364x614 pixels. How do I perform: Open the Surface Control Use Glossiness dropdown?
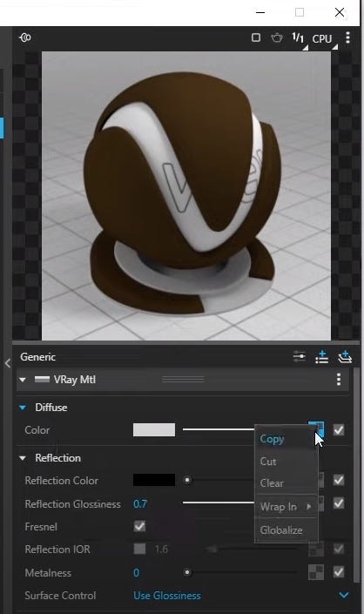240,595
